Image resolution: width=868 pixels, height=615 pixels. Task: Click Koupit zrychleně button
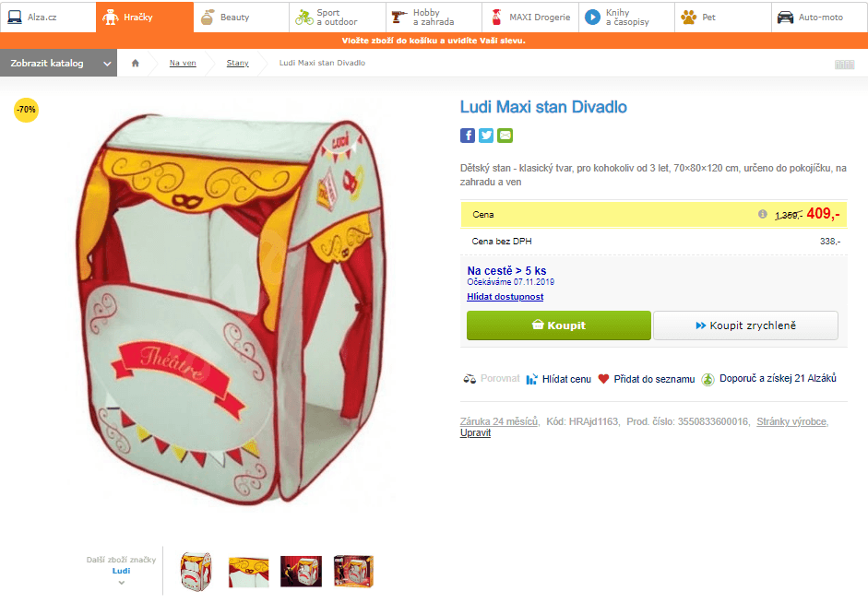tap(745, 325)
